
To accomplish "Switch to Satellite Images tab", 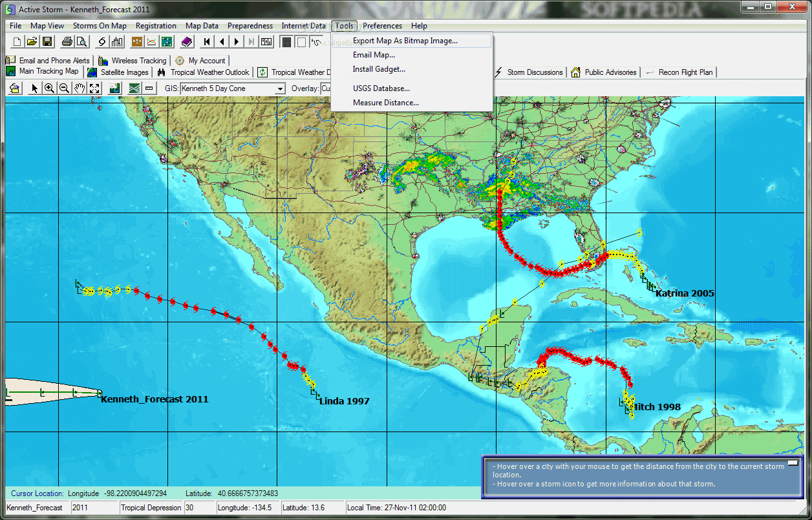I will [118, 72].
